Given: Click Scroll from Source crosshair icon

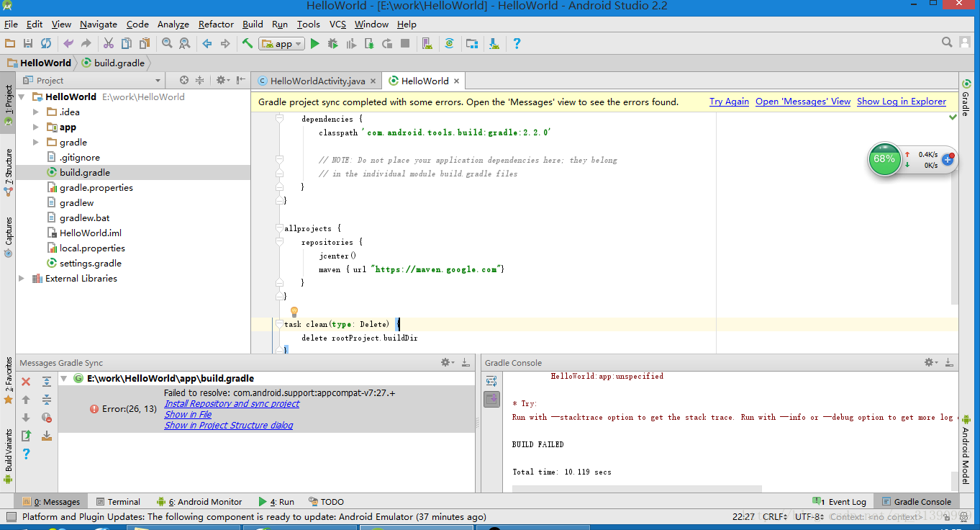Looking at the screenshot, I should [x=184, y=80].
